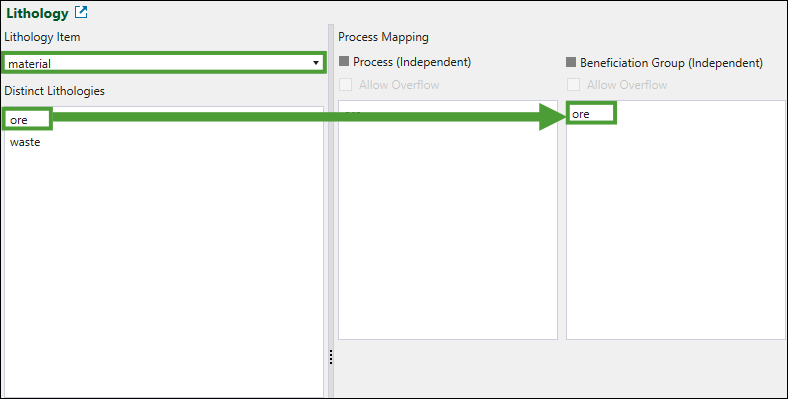Click empty space below waste in lithologies list
788x399 pixels.
tap(163, 271)
